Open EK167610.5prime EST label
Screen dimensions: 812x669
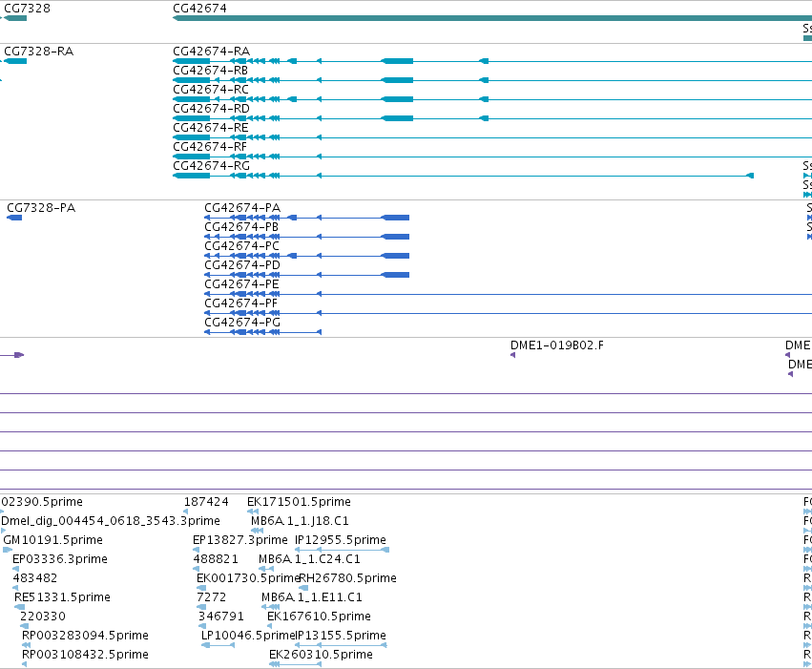click(x=319, y=617)
